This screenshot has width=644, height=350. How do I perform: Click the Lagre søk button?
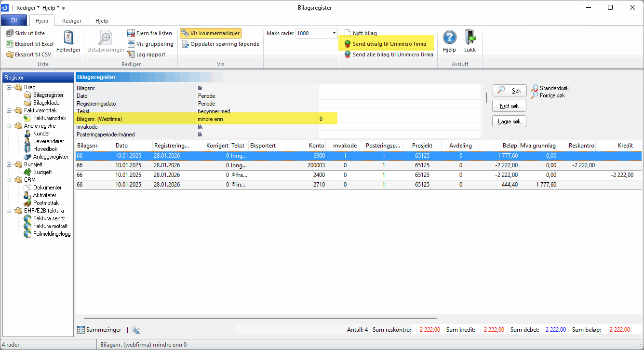(509, 121)
